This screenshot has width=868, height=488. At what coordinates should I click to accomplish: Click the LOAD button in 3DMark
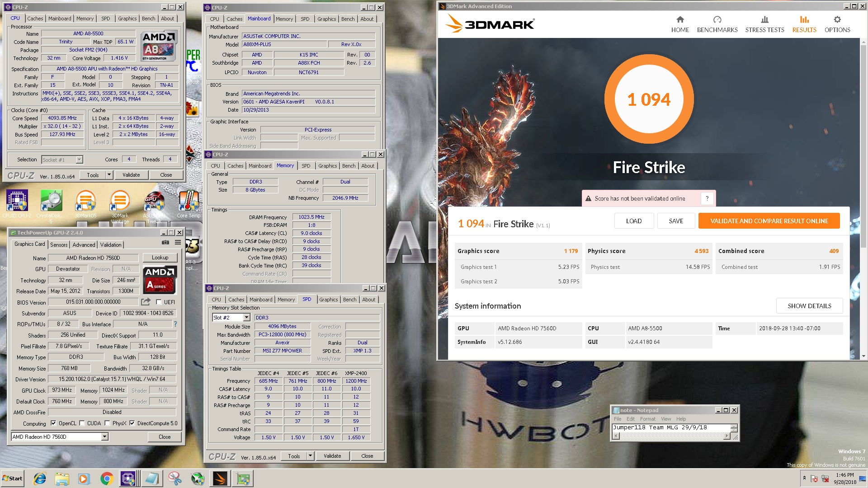633,221
